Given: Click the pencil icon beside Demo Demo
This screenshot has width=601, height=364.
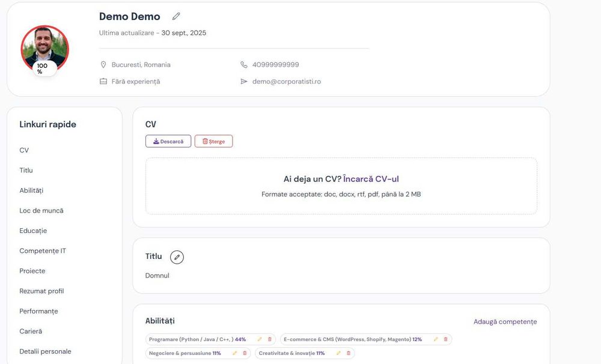Looking at the screenshot, I should tap(176, 16).
